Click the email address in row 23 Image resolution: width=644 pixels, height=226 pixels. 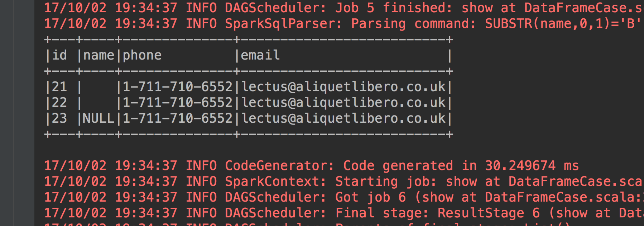coord(343,118)
